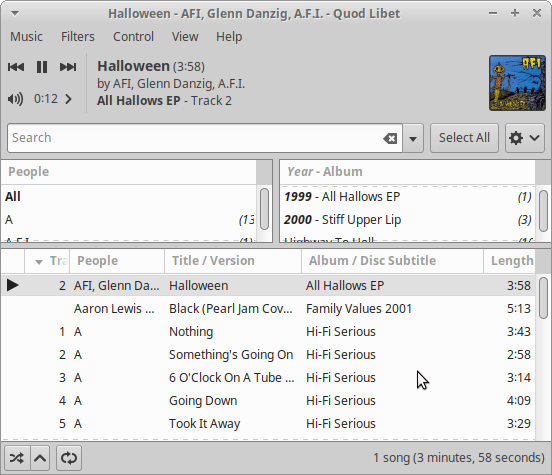Viewport: 552px width, 475px height.
Task: Toggle shuffle playback mode
Action: [17, 458]
